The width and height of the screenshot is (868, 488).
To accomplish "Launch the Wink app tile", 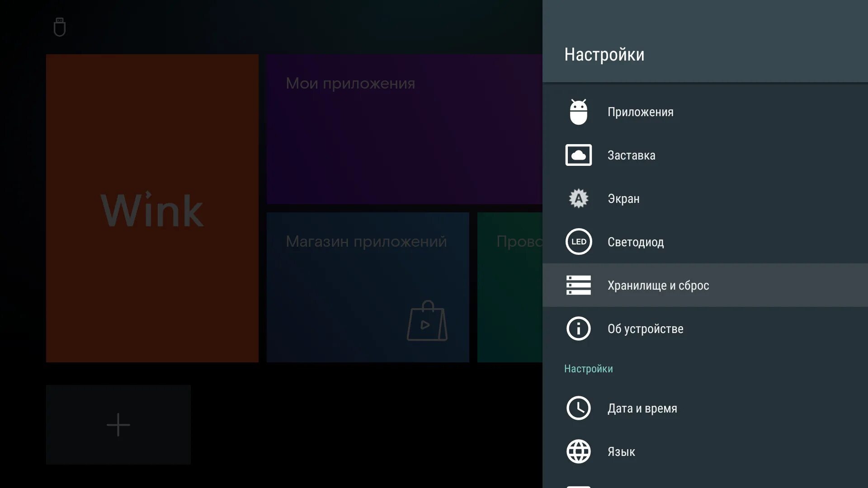I will point(152,208).
